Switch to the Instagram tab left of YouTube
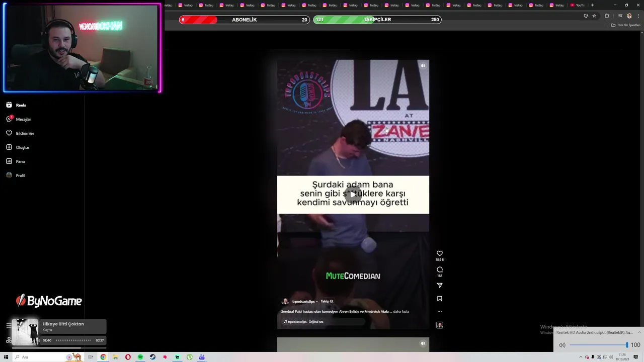This screenshot has height=362, width=644. coord(557,5)
